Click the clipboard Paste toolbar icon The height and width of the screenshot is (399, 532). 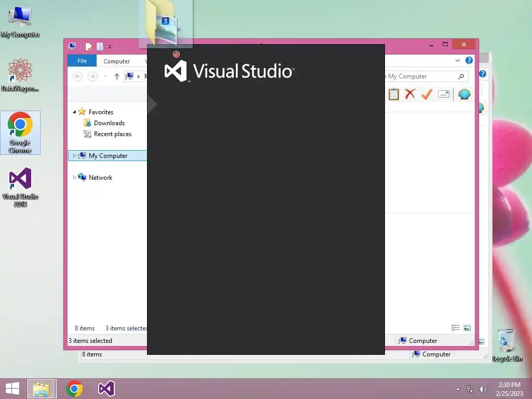tap(394, 94)
